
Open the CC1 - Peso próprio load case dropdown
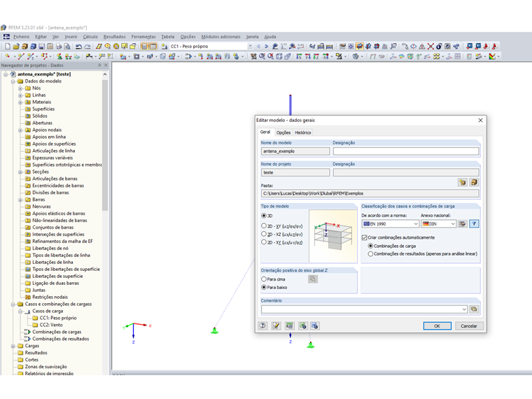250,46
